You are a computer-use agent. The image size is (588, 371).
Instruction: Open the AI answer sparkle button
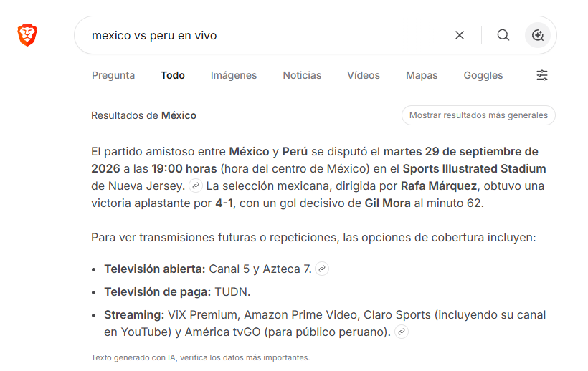click(x=538, y=35)
